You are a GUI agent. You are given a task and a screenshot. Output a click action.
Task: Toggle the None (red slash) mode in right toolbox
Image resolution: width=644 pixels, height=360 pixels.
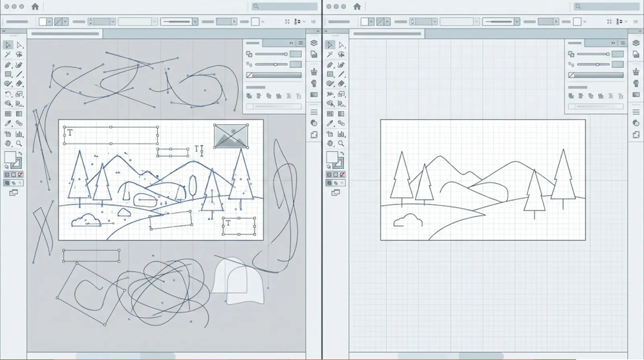pos(342,175)
